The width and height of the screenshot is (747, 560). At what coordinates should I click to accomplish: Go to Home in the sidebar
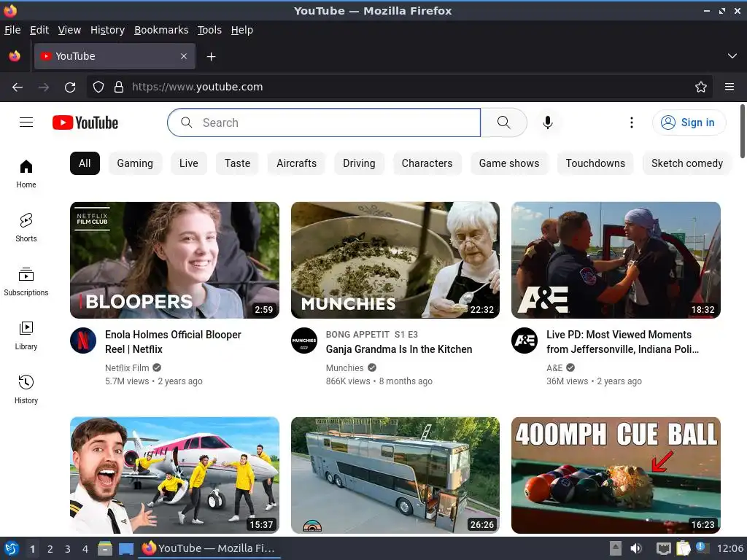click(26, 174)
